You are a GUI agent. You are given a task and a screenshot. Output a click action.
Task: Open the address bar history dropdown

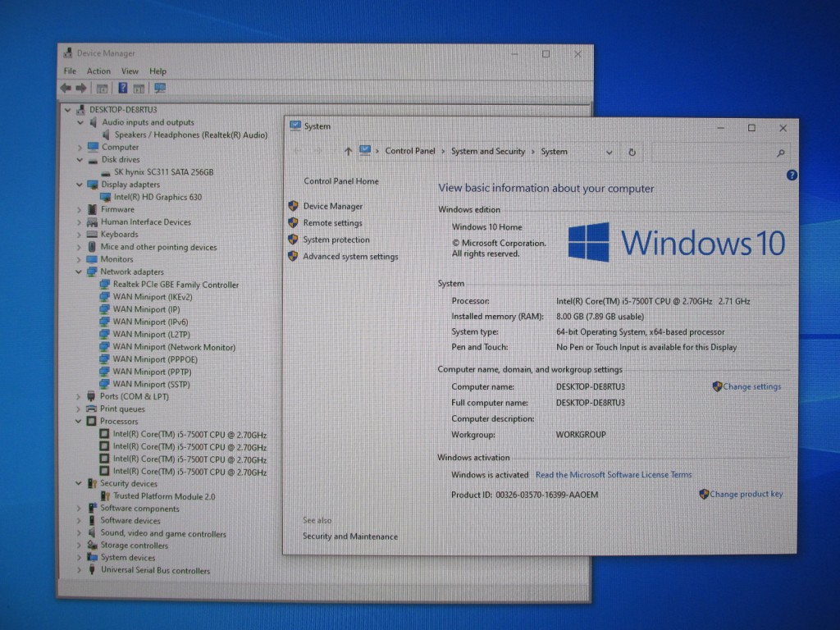coord(609,152)
